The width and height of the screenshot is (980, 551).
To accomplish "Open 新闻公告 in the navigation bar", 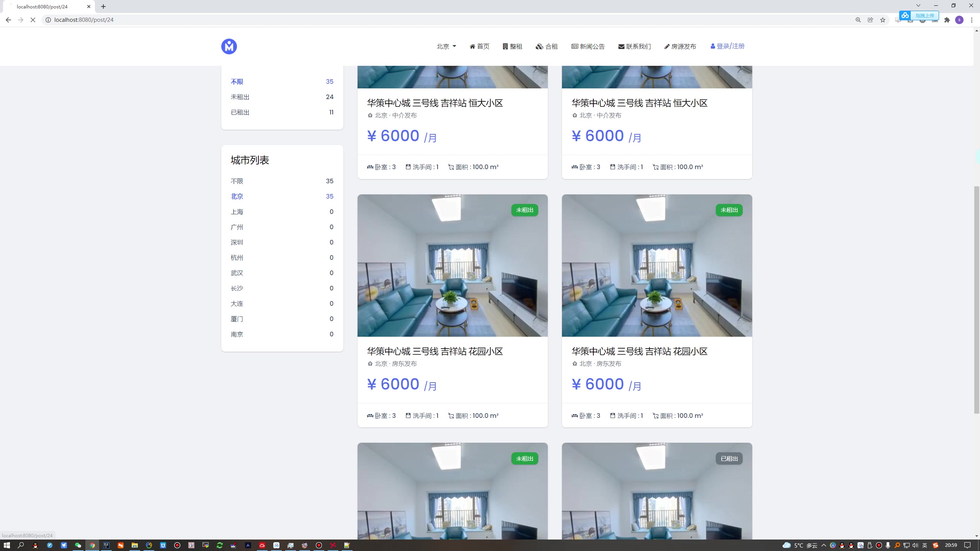I will 588,46.
